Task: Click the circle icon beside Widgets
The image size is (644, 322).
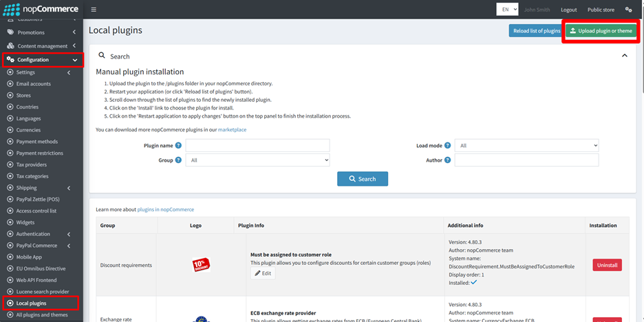Action: (x=10, y=222)
